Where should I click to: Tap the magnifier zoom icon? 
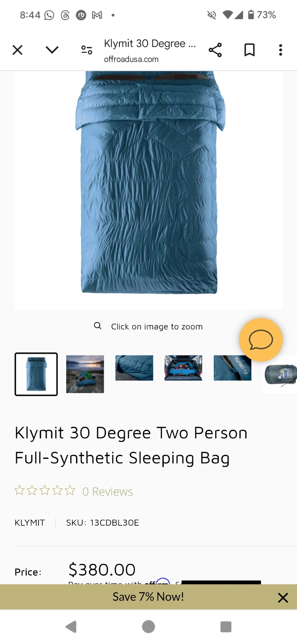(98, 326)
